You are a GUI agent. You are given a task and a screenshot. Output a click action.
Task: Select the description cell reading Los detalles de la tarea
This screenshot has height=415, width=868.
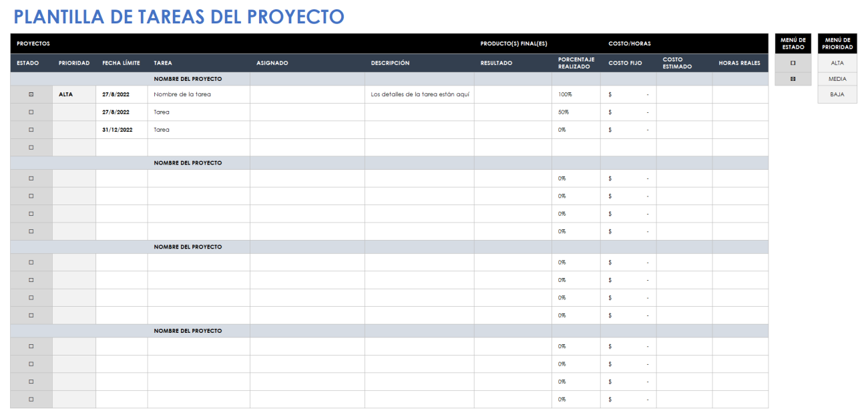419,94
